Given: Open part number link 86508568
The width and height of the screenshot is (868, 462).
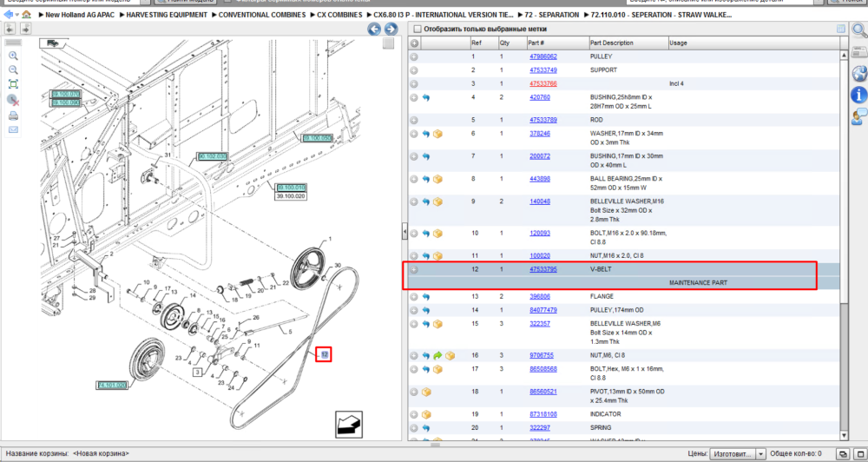Looking at the screenshot, I should [543, 369].
